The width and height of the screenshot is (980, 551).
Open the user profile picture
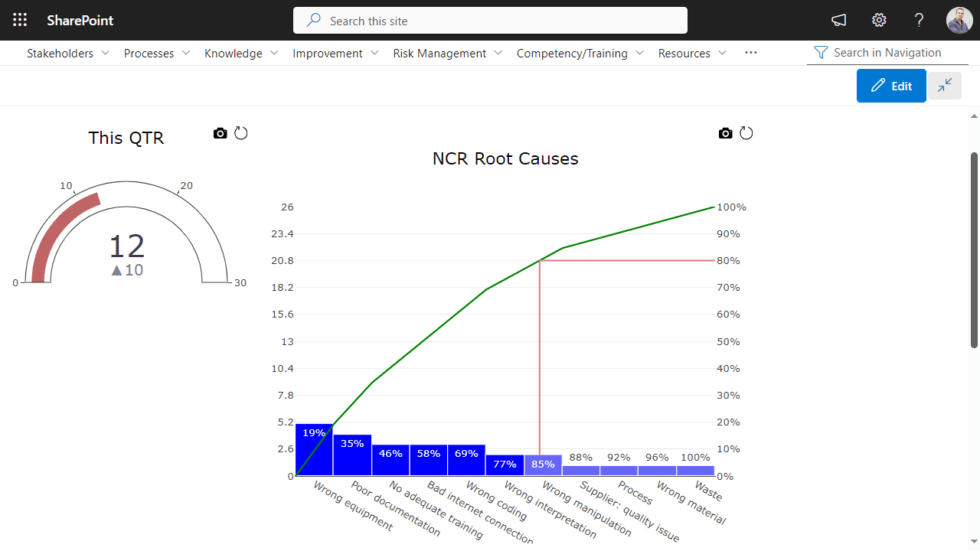(x=958, y=20)
